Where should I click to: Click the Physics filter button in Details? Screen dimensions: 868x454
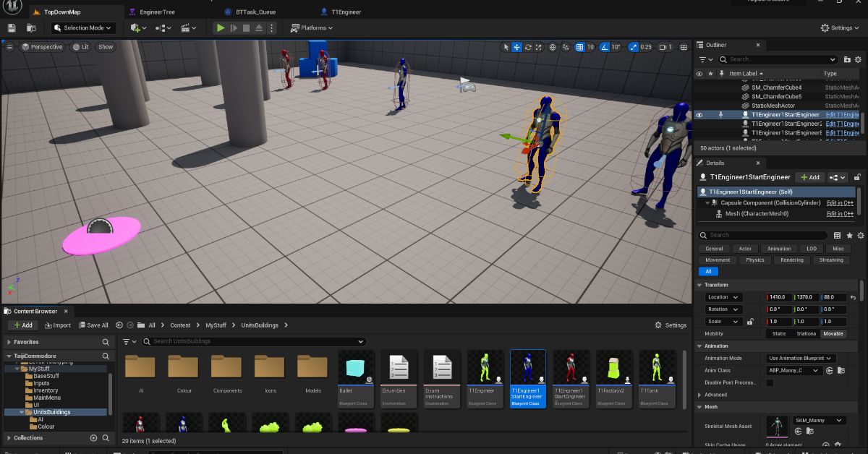(x=754, y=260)
